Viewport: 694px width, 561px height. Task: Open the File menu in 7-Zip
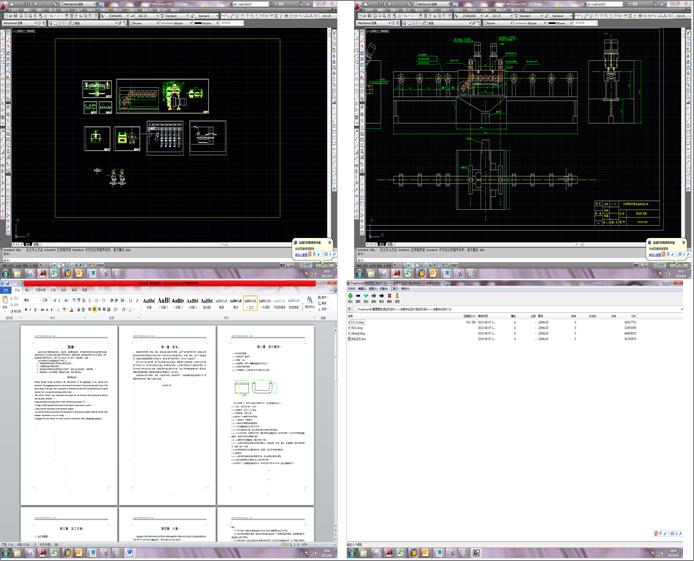pos(351,288)
